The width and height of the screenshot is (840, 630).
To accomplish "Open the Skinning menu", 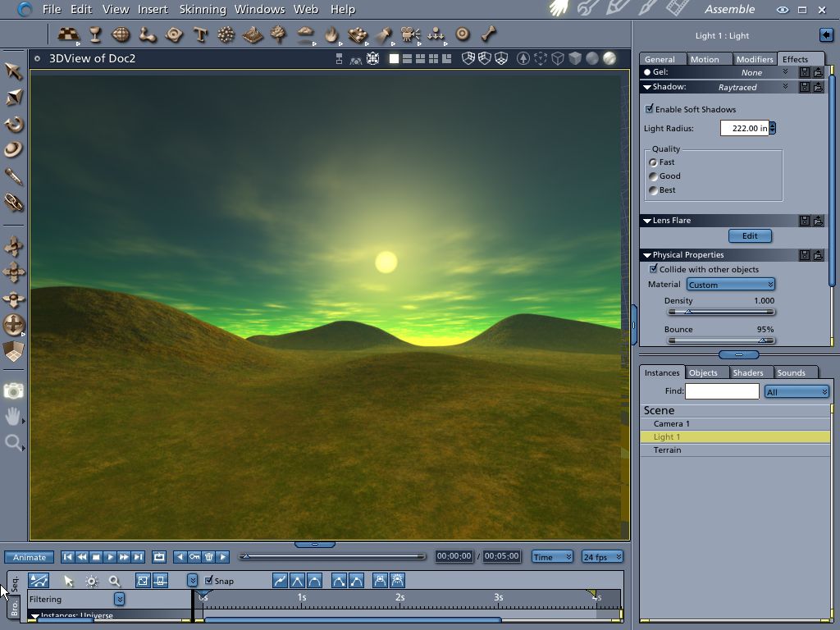I will pyautogui.click(x=202, y=9).
